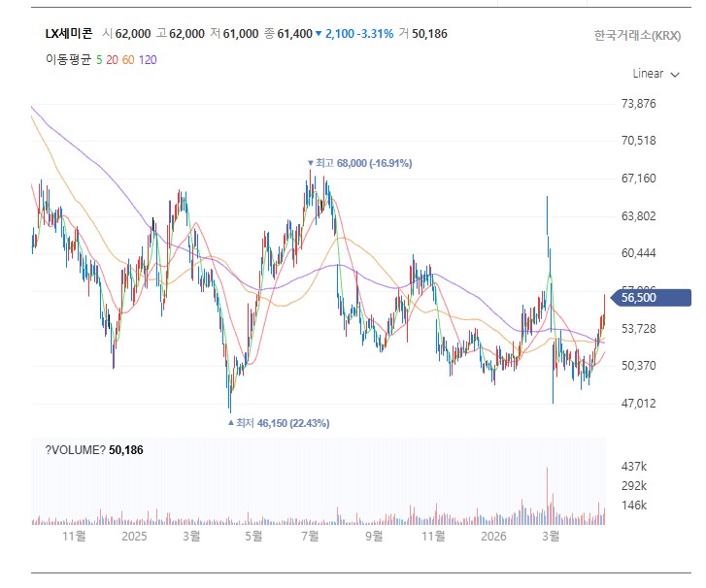This screenshot has height=588, width=706.
Task: Click the 한국거래소(KRX) exchange label
Action: 637,36
